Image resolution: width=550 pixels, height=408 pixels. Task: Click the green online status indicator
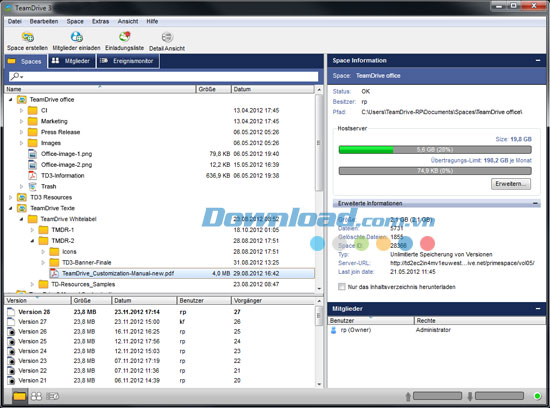pos(537,396)
